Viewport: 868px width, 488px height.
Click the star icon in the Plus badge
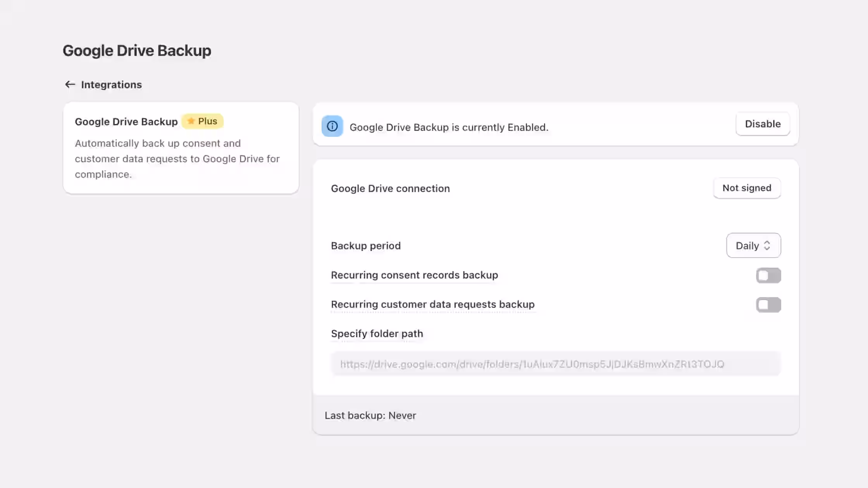pos(191,121)
